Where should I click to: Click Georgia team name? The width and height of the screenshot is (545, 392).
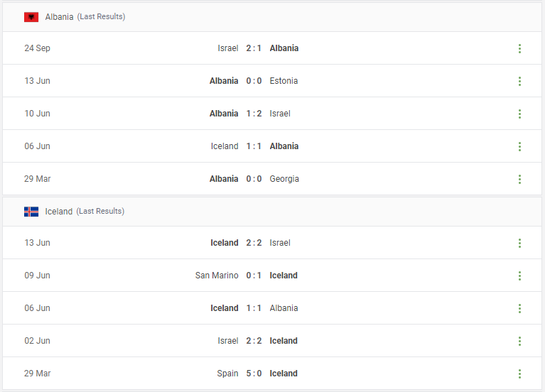point(284,179)
